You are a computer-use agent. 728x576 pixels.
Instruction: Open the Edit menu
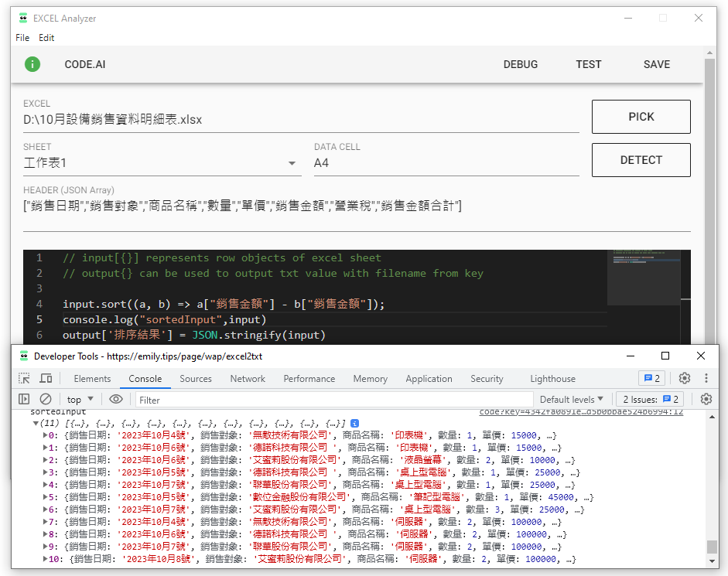point(46,38)
